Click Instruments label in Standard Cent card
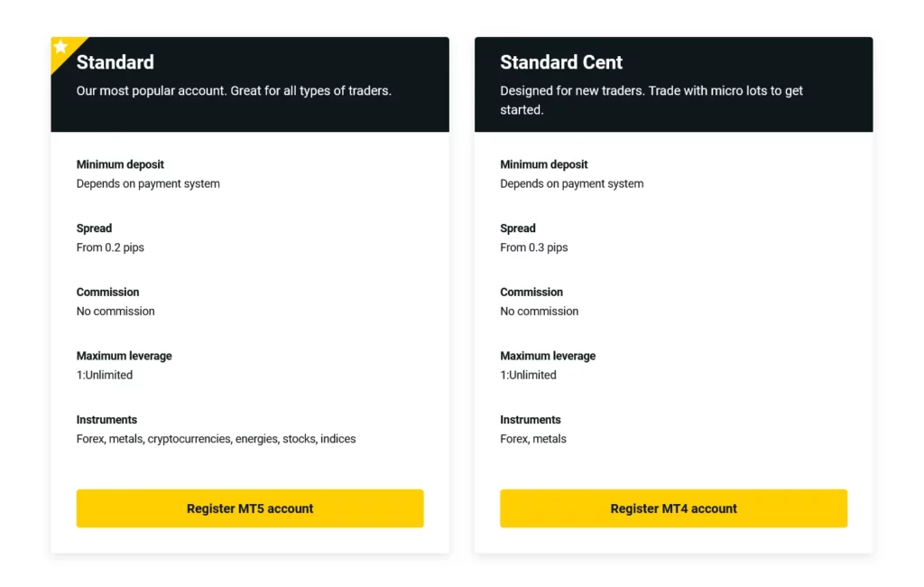This screenshot has width=924, height=587. point(531,420)
